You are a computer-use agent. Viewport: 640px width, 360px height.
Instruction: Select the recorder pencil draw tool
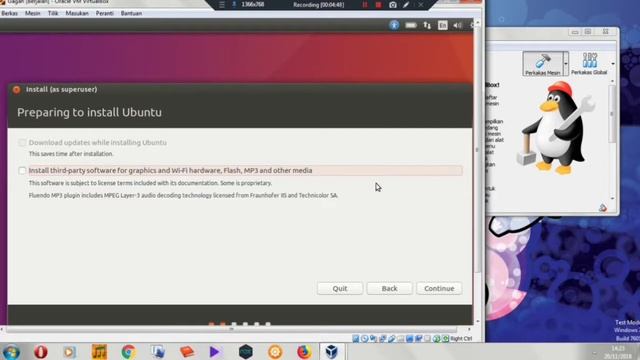pos(406,5)
